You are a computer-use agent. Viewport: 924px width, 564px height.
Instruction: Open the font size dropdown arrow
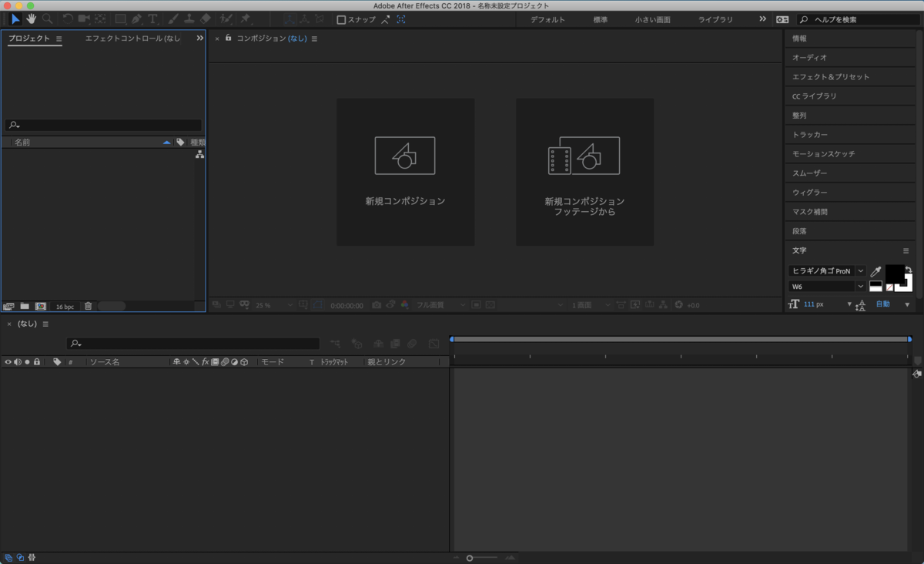click(x=849, y=305)
